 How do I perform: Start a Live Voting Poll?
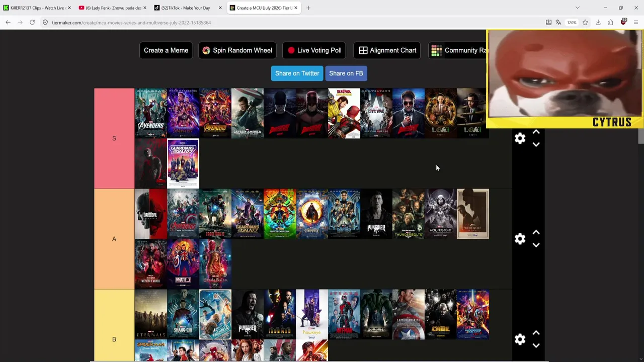314,50
